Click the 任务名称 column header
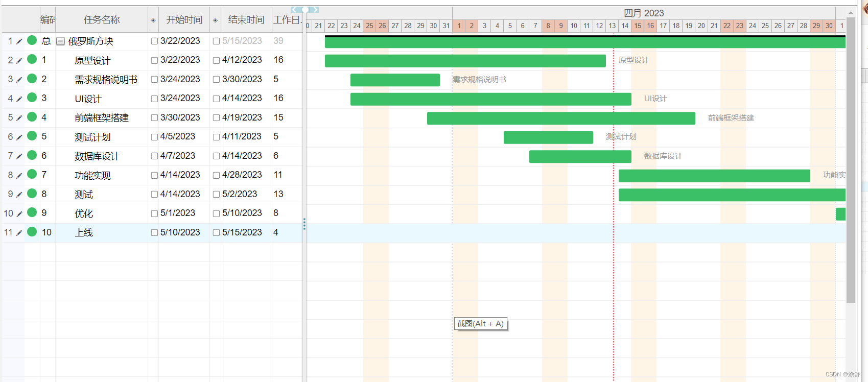 [102, 20]
